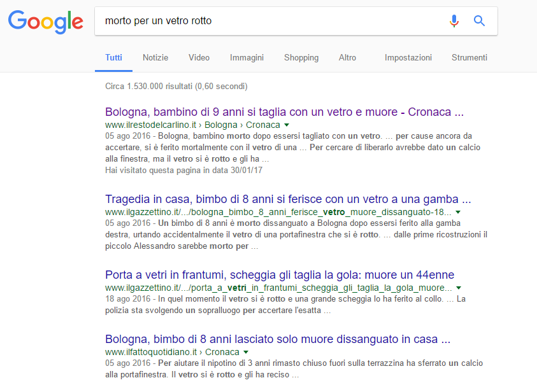The height and width of the screenshot is (392, 537).
Task: Switch to the Notizie tab
Action: coord(155,57)
